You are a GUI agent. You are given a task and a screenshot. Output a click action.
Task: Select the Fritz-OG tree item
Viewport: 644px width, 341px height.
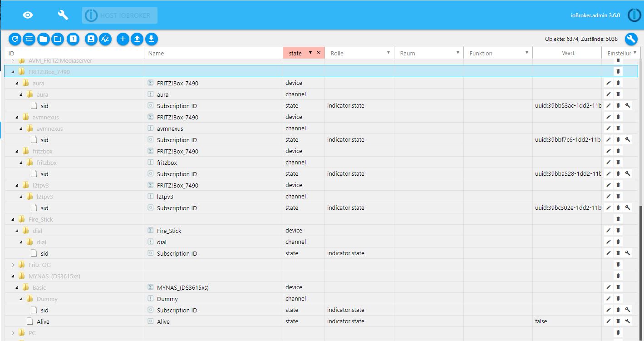(x=39, y=265)
